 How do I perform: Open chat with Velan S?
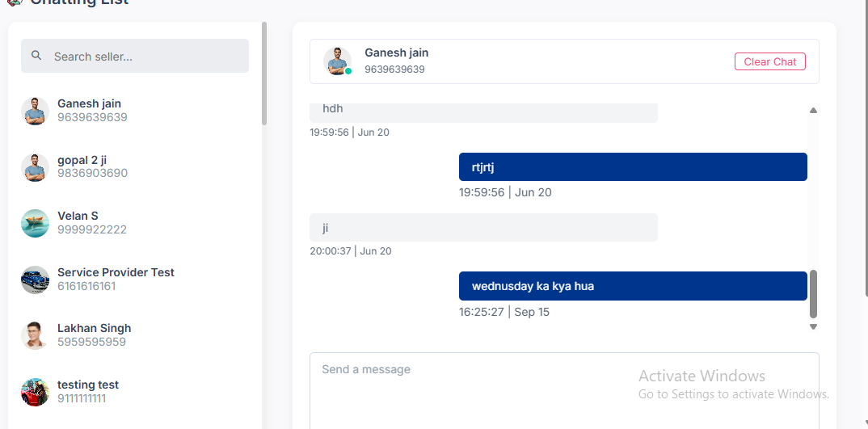coord(78,222)
